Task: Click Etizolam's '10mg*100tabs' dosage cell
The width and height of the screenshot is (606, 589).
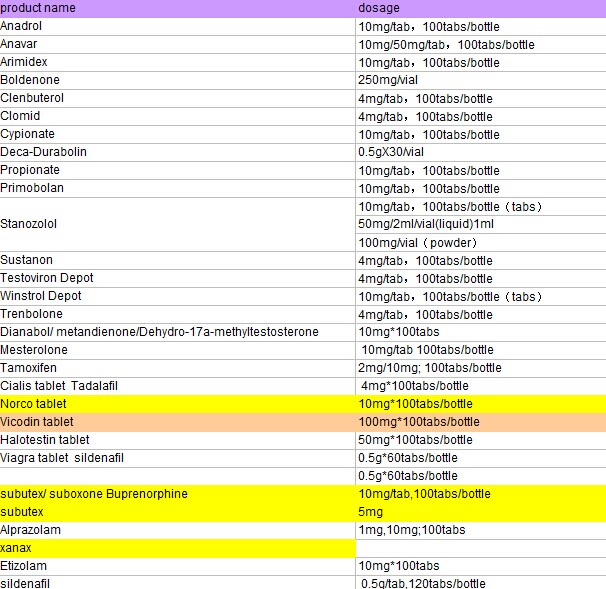Action: pos(481,566)
